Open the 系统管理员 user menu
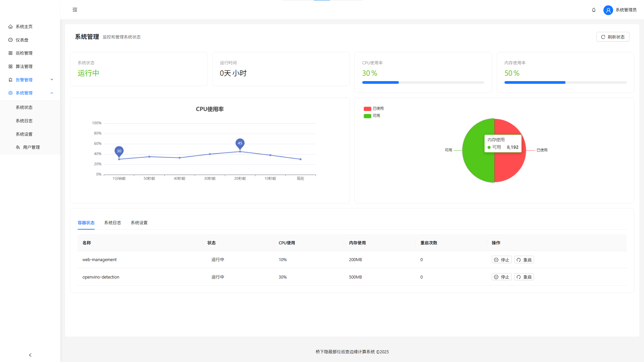The height and width of the screenshot is (362, 644). [x=626, y=10]
